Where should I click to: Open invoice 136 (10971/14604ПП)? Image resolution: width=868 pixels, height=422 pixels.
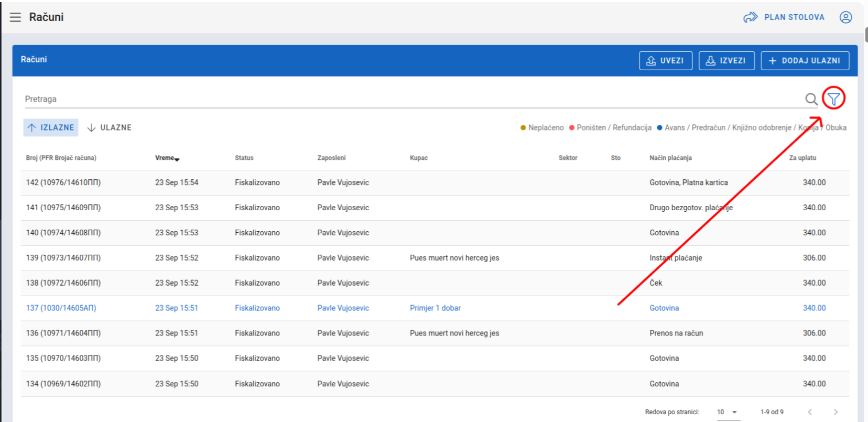[x=435, y=333]
